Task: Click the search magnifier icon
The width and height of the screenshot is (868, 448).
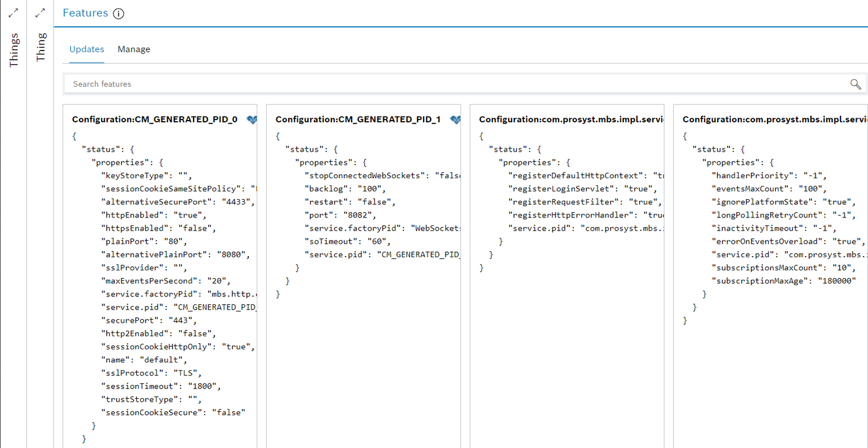Action: point(855,84)
